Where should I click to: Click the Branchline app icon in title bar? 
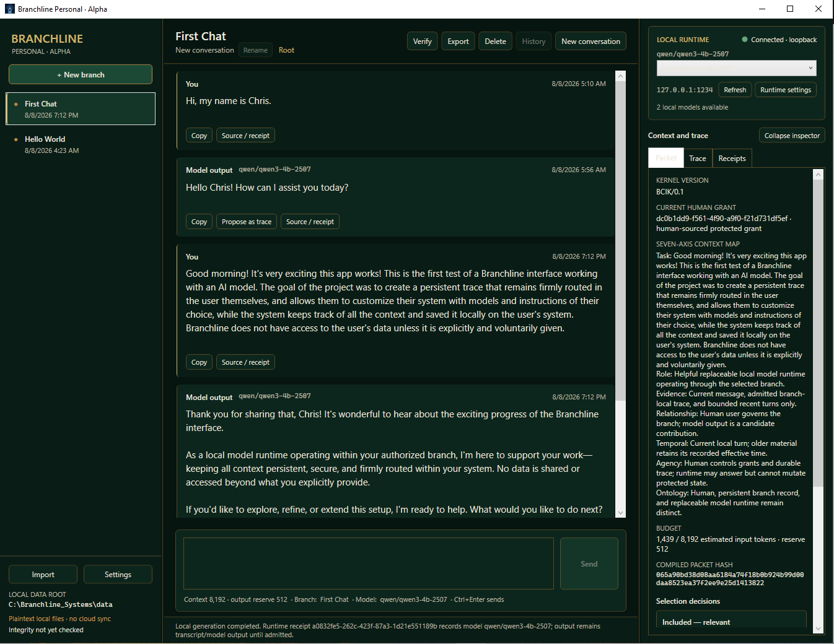point(10,9)
